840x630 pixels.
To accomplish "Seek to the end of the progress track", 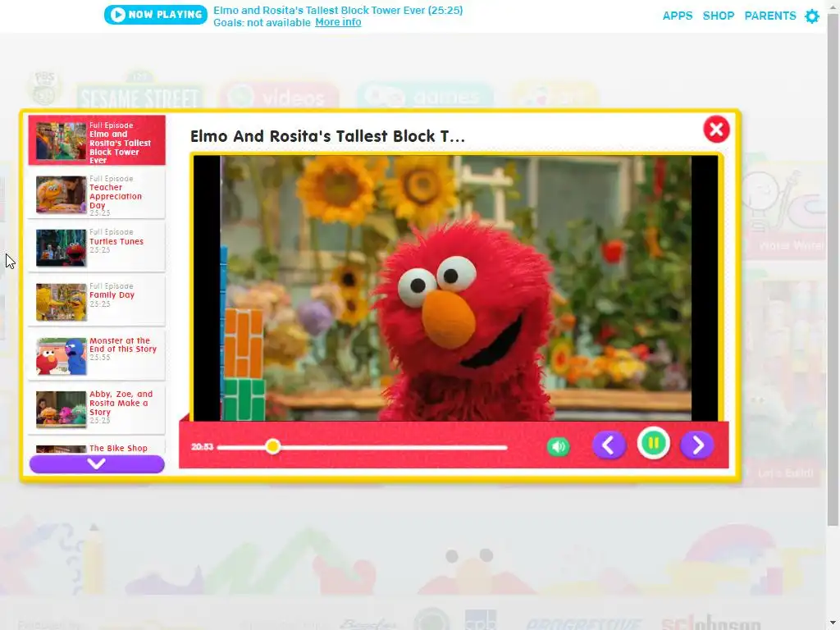I will point(505,447).
